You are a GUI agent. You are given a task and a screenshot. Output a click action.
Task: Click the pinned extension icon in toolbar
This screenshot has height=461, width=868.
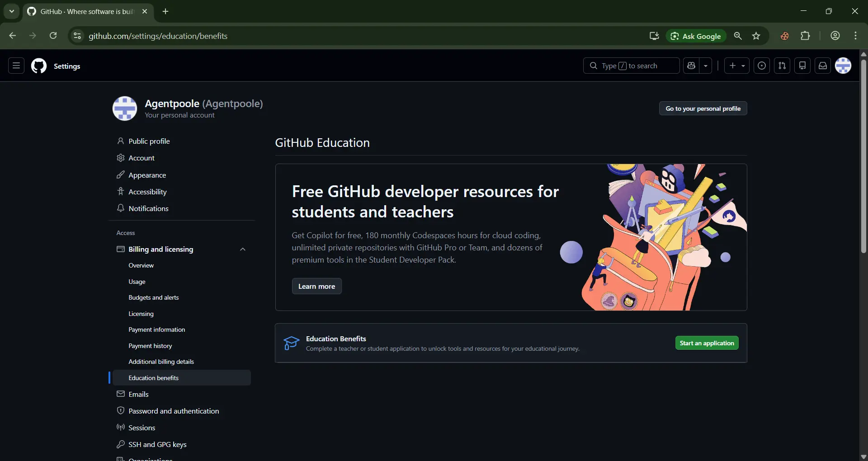pos(785,36)
